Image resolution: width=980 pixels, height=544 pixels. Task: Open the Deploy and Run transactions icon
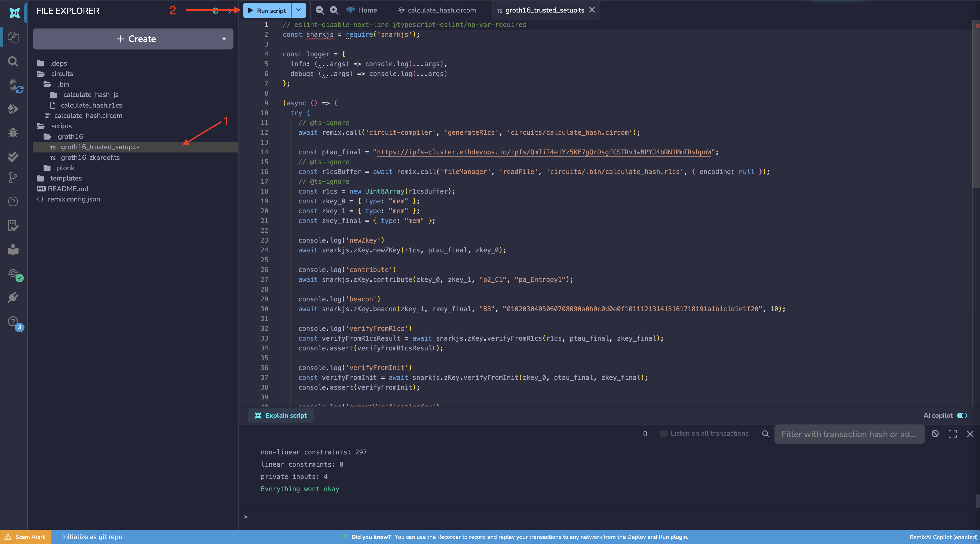tap(13, 109)
